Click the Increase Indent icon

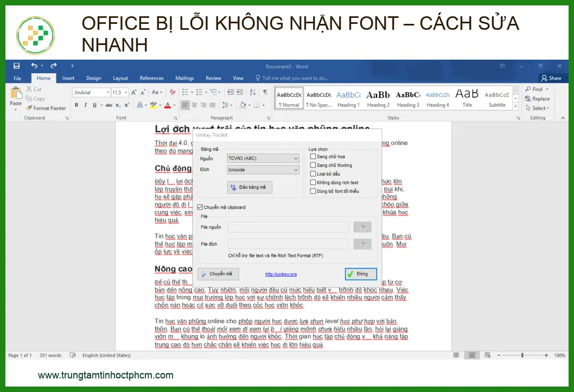240,92
